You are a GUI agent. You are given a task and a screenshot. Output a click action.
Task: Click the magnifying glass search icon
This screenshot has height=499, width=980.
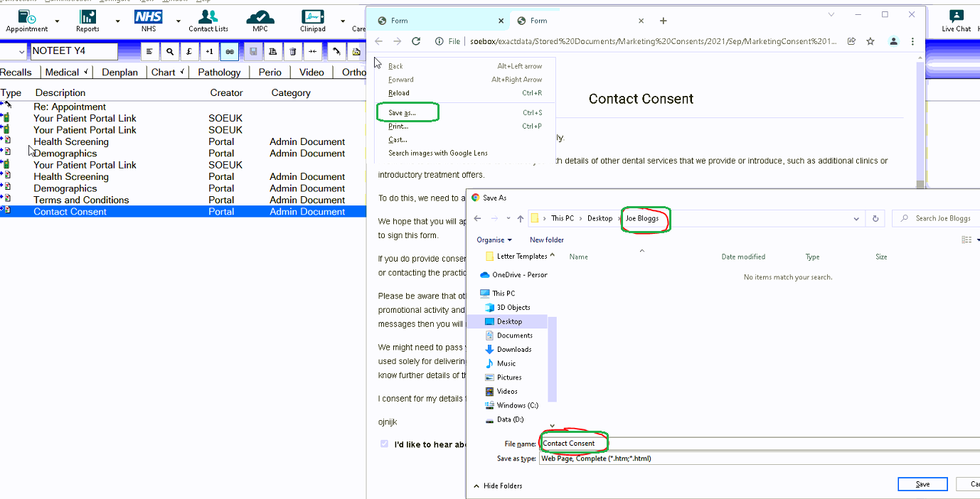[x=169, y=51]
